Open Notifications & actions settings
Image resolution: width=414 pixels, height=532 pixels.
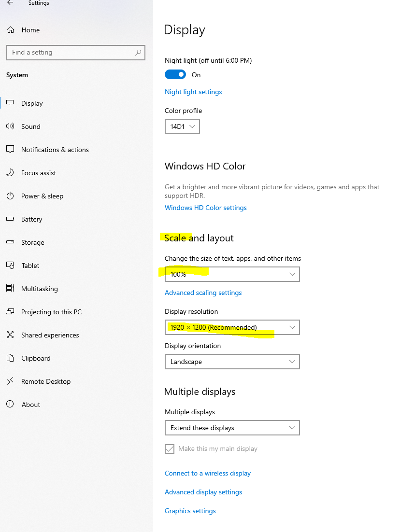pyautogui.click(x=55, y=150)
